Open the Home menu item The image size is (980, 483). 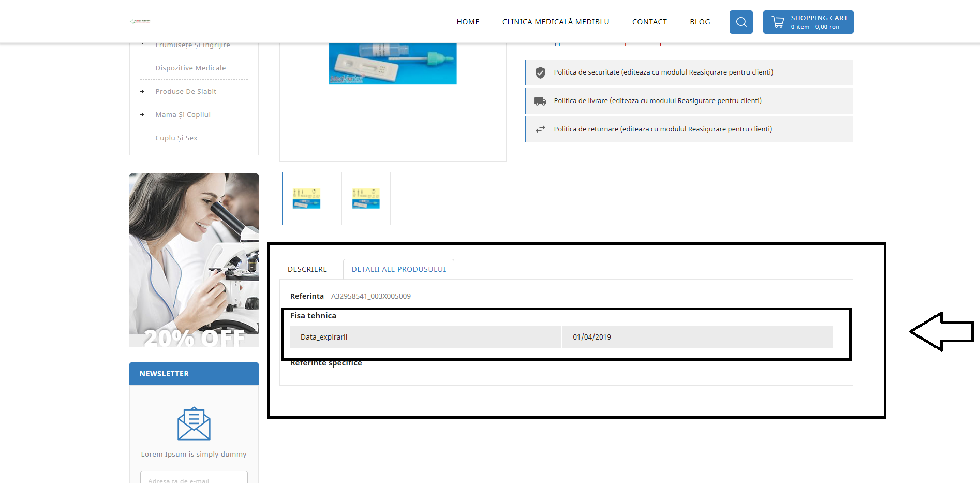[468, 22]
